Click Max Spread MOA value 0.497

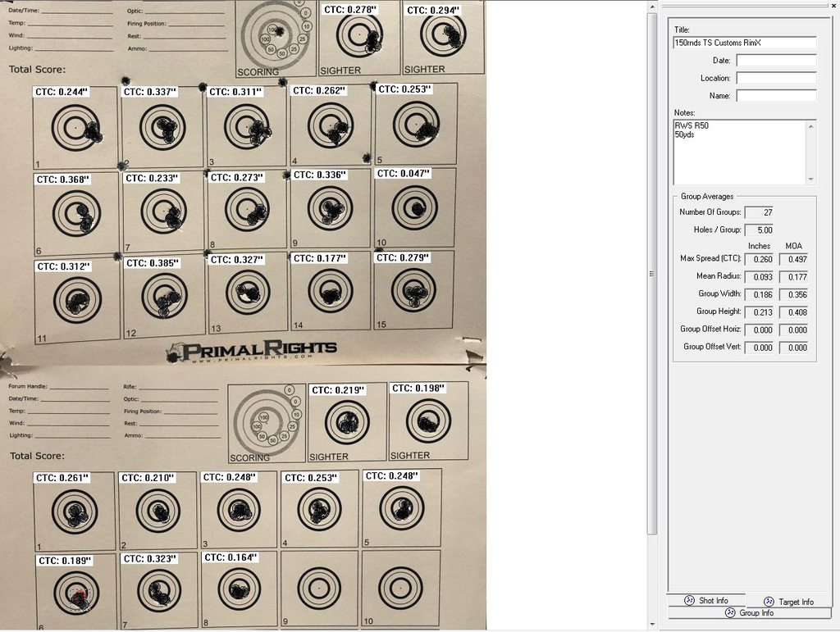(x=793, y=260)
